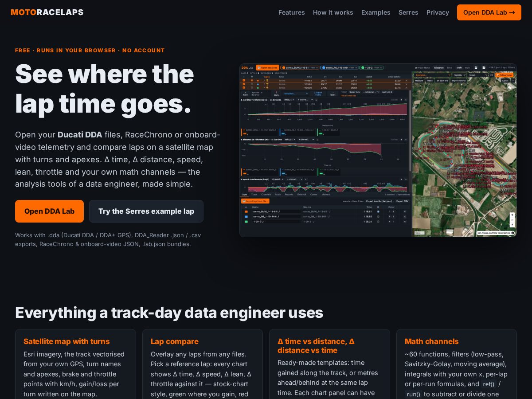Viewport: 532px width, 399px height.
Task: Click map zoom-in plus icon in preview
Action: (512, 215)
